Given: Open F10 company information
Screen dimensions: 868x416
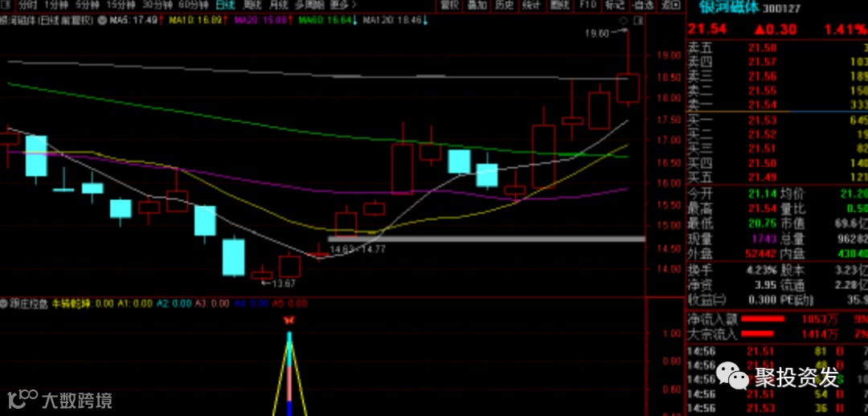Looking at the screenshot, I should [588, 5].
